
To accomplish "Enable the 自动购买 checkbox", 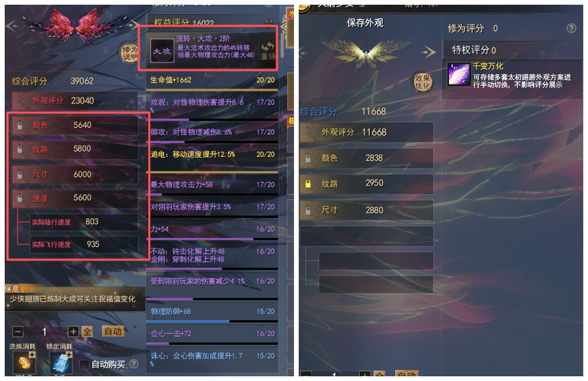I will (x=84, y=365).
